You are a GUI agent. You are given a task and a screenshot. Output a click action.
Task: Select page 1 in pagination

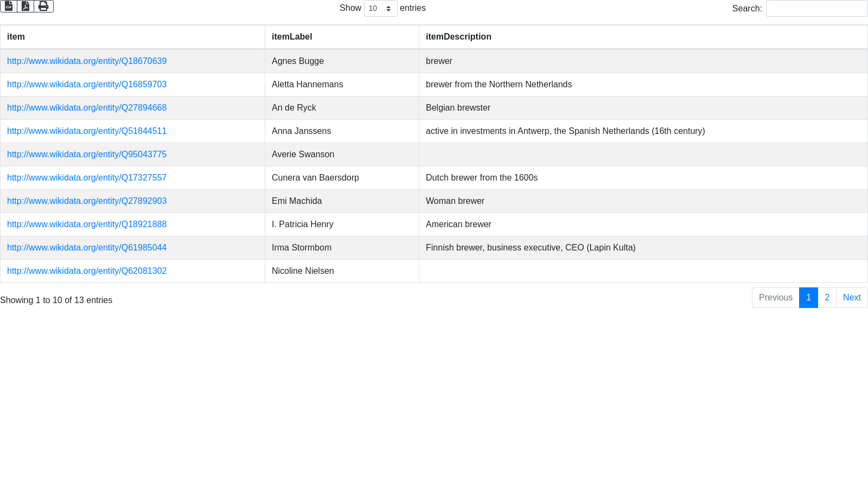(808, 298)
